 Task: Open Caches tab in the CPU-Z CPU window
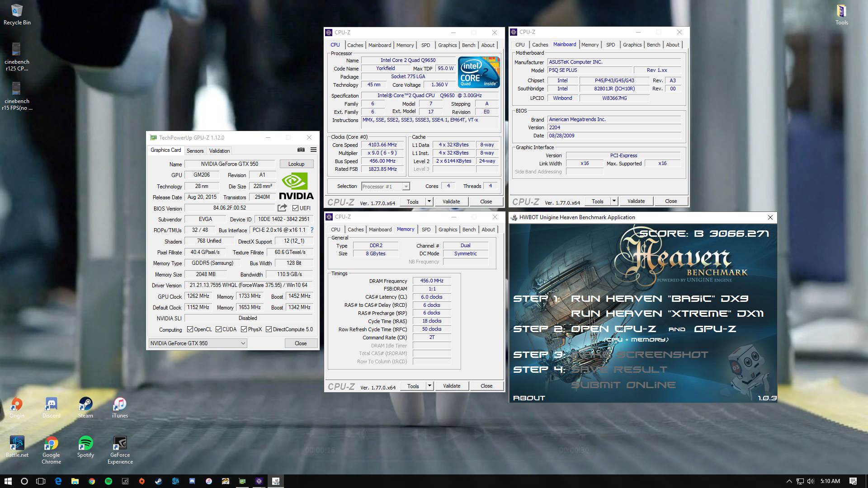click(355, 45)
